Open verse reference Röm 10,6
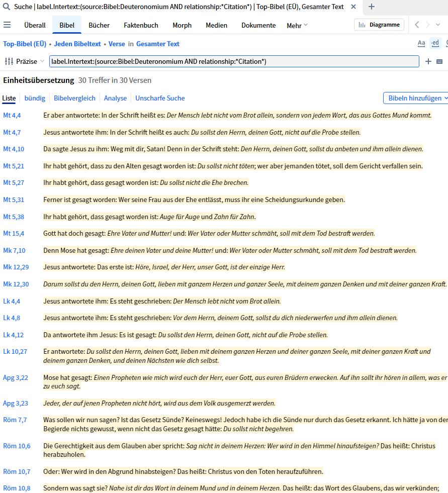The height and width of the screenshot is (493, 448). 17,446
